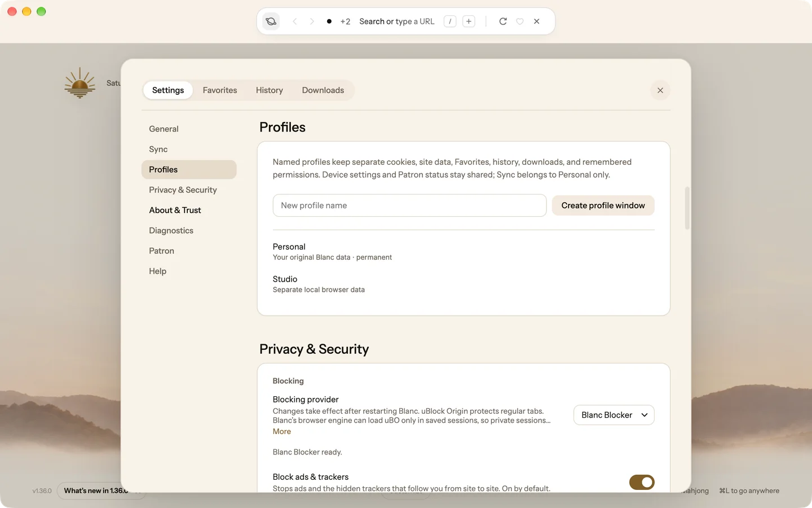Go to General settings section

[x=189, y=129]
